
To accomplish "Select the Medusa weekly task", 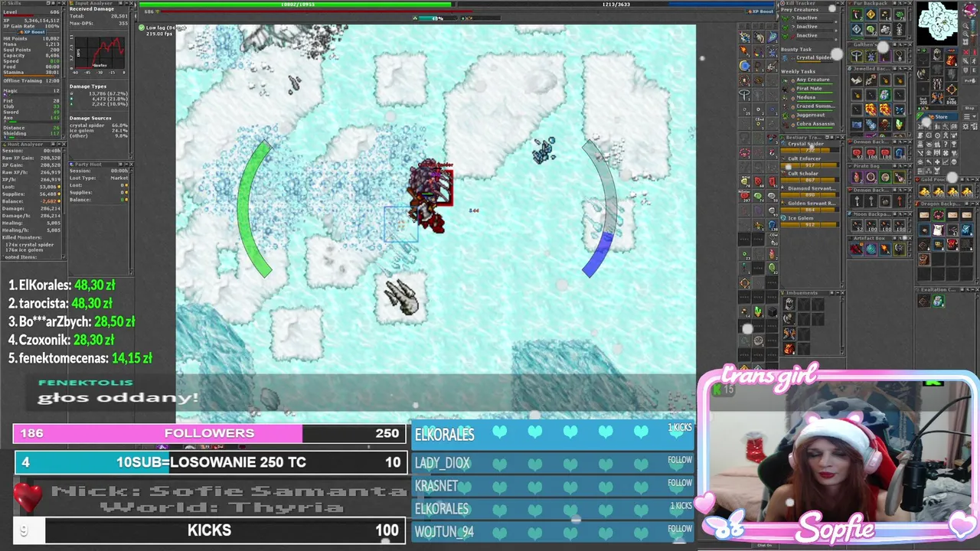I will (807, 98).
